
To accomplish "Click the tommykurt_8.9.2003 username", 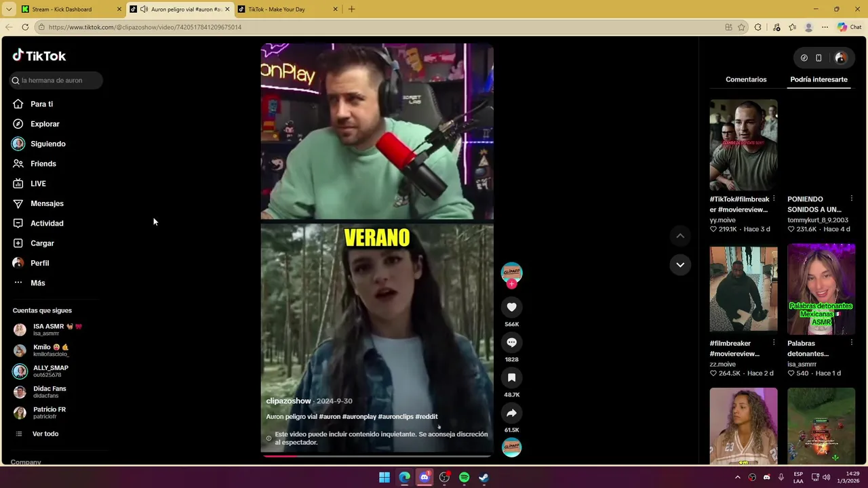I will click(817, 220).
